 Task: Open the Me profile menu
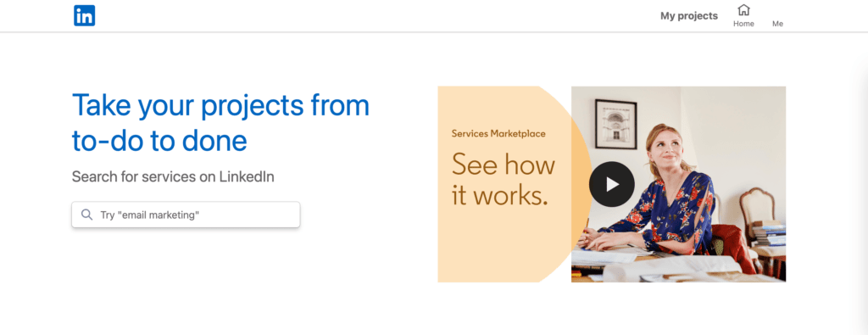777,24
